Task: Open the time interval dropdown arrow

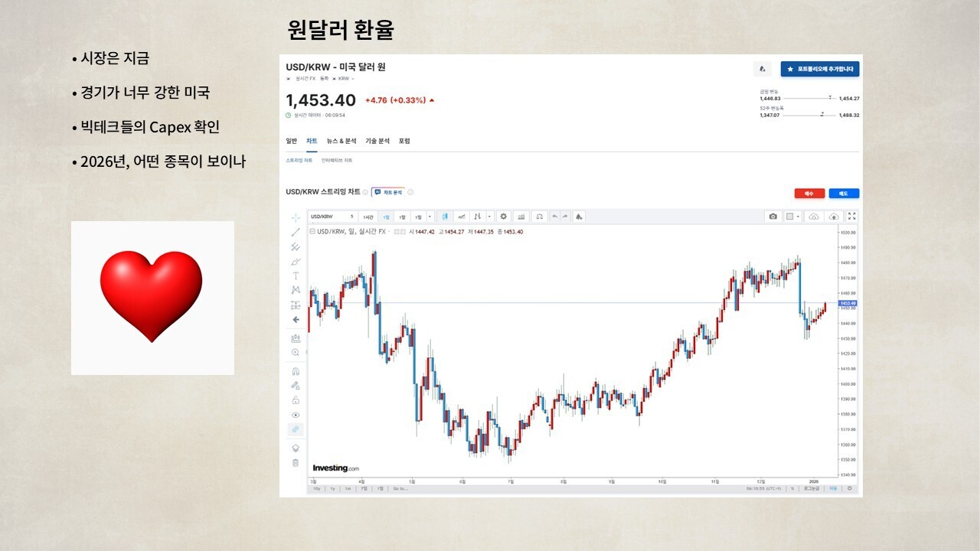Action: pyautogui.click(x=430, y=217)
